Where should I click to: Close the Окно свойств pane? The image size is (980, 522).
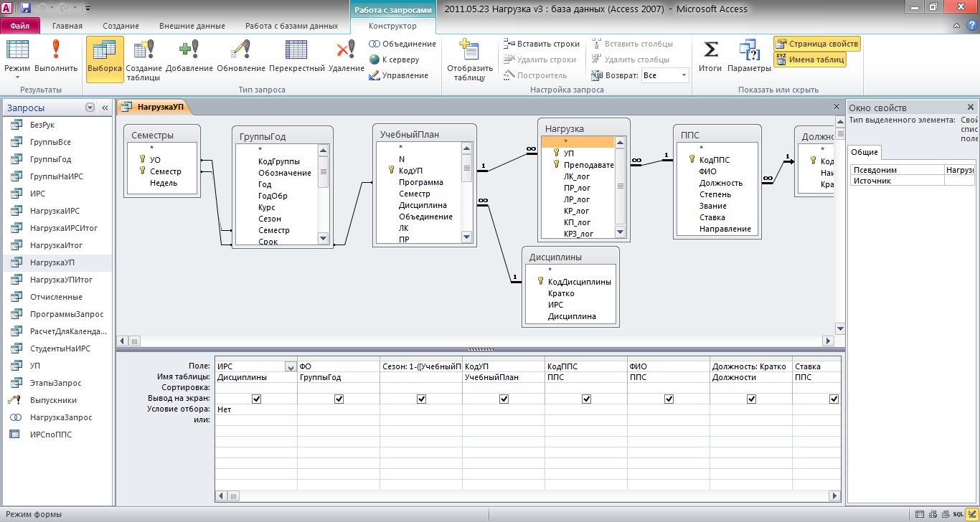click(x=971, y=107)
